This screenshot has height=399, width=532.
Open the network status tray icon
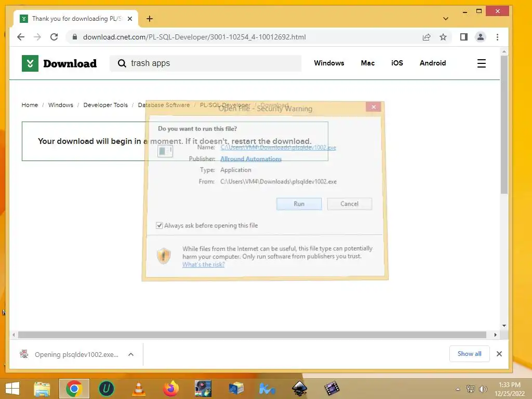pos(471,389)
